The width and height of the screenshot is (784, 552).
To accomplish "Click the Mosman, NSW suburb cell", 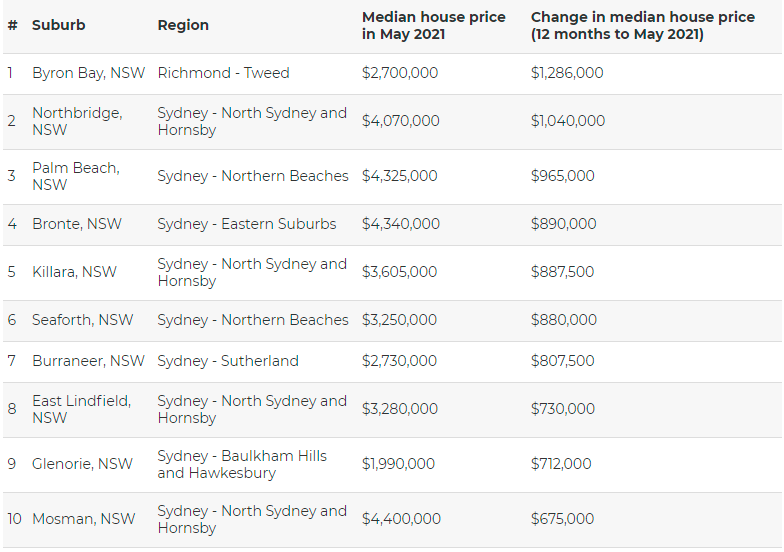I will 83,519.
